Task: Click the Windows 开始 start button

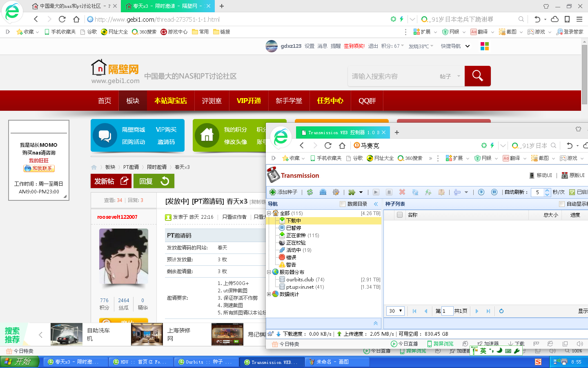Action: (19, 362)
